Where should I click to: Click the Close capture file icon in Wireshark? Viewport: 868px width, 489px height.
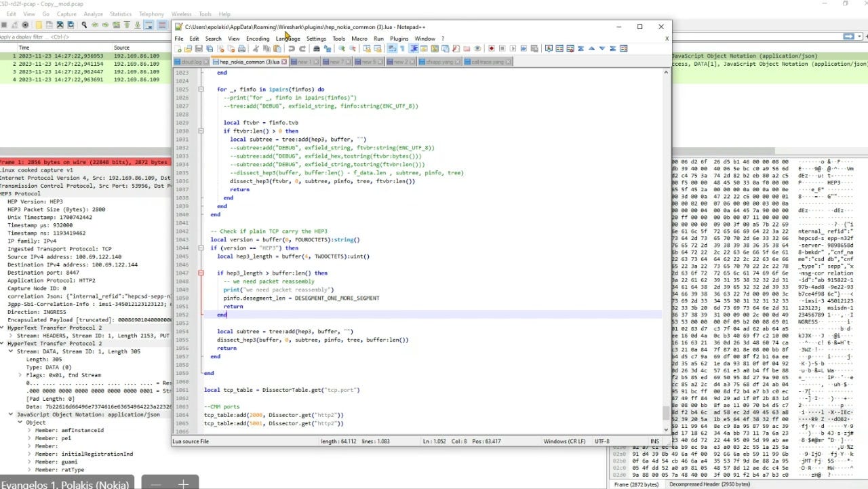(x=60, y=25)
